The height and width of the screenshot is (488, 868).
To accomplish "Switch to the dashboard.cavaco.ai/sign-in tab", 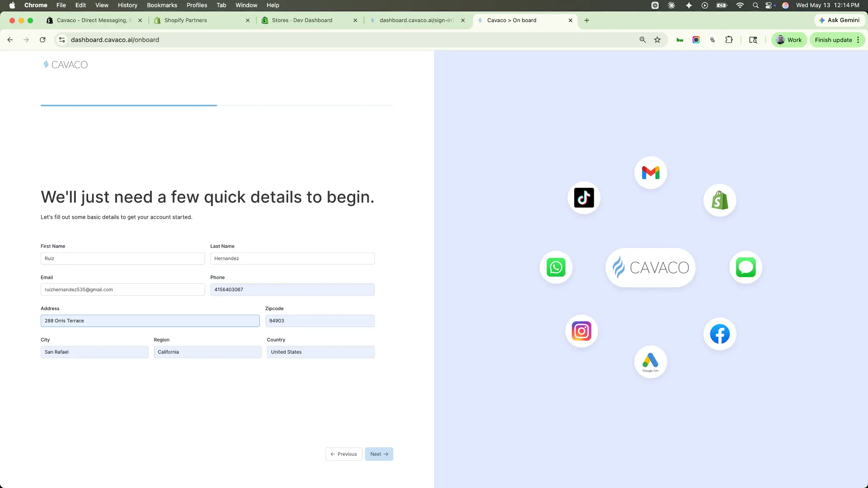I will [x=417, y=20].
